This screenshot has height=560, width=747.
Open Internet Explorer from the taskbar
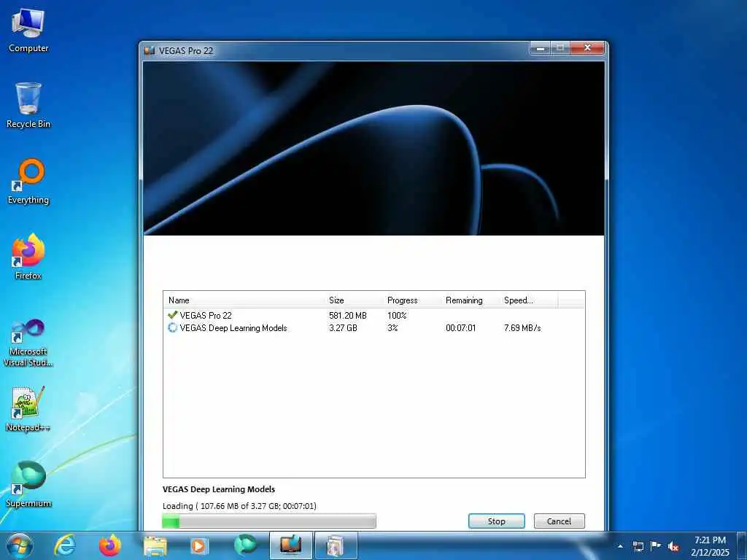(x=64, y=545)
